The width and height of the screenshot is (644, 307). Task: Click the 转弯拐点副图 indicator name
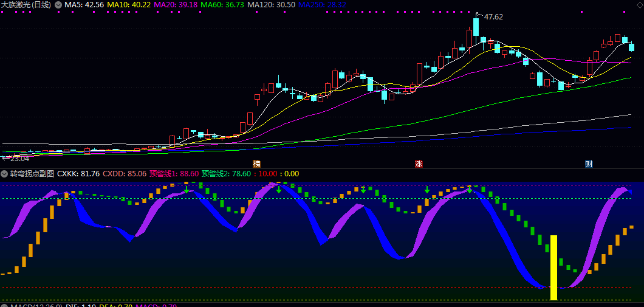tap(32, 174)
